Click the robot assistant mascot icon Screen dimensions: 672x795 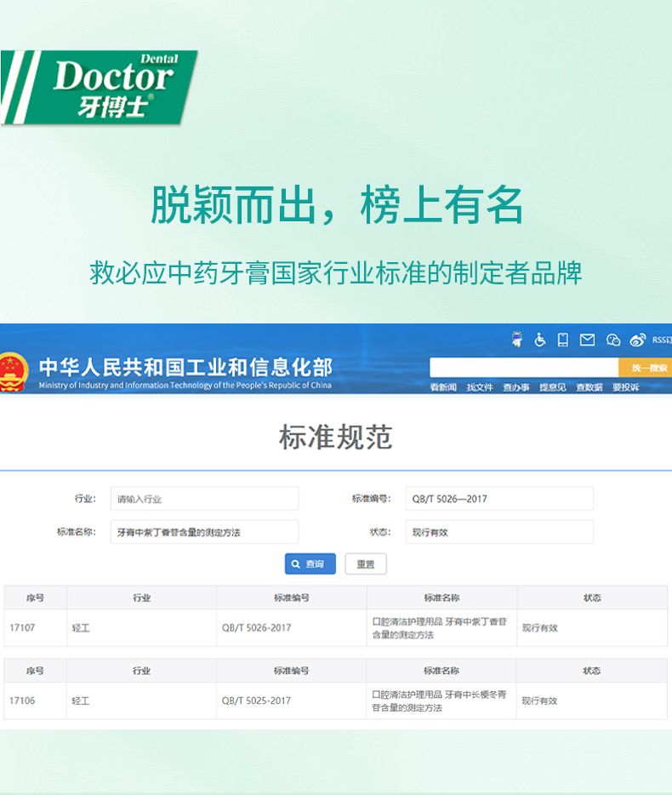516,340
